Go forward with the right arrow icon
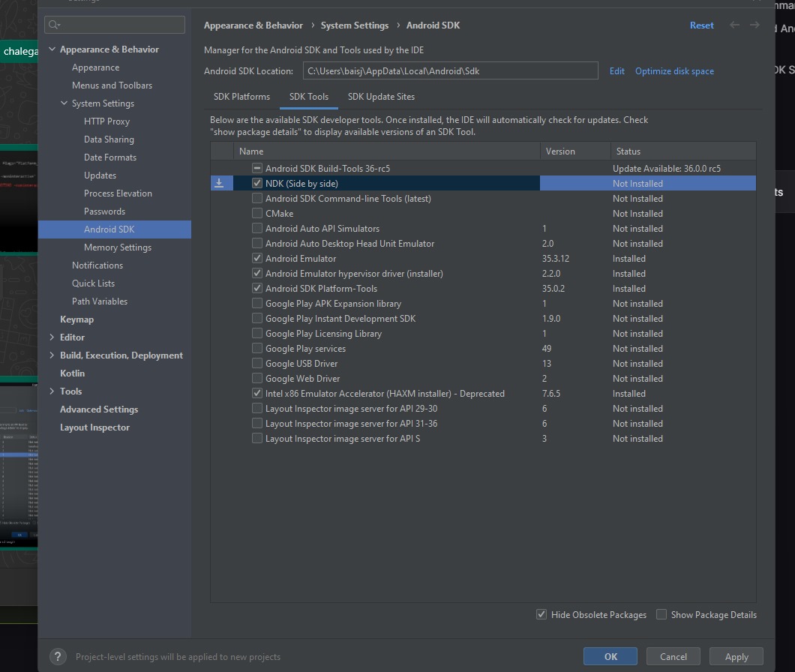This screenshot has width=795, height=672. (x=754, y=25)
